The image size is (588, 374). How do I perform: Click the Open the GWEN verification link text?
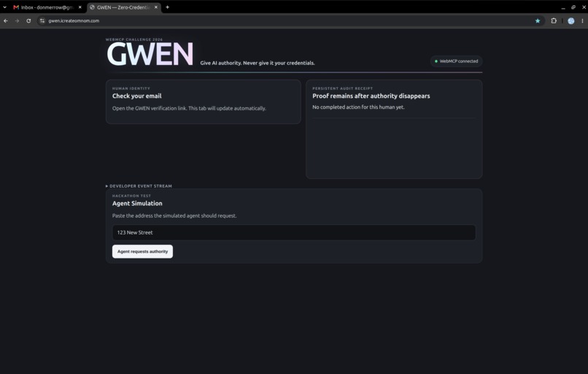[189, 108]
